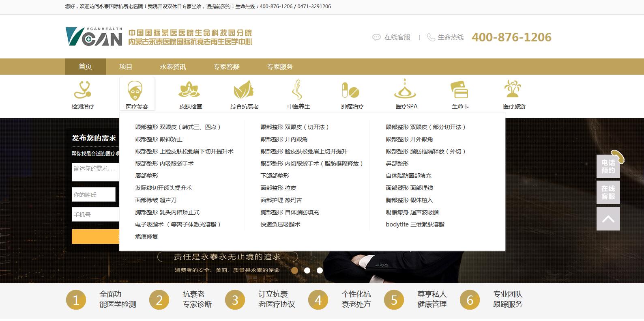Select the second carousel dot

[307, 270]
